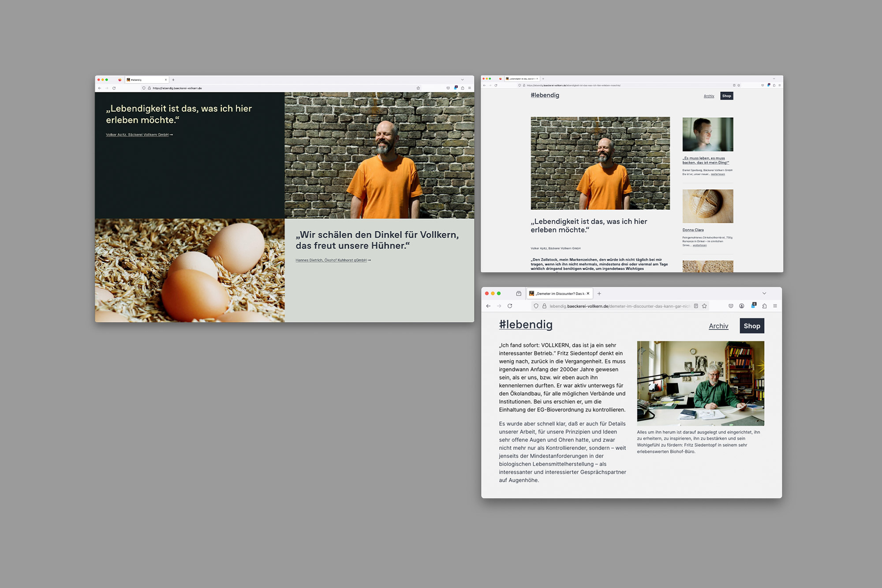
Task: Click the eggs in straw photo
Action: [x=190, y=270]
